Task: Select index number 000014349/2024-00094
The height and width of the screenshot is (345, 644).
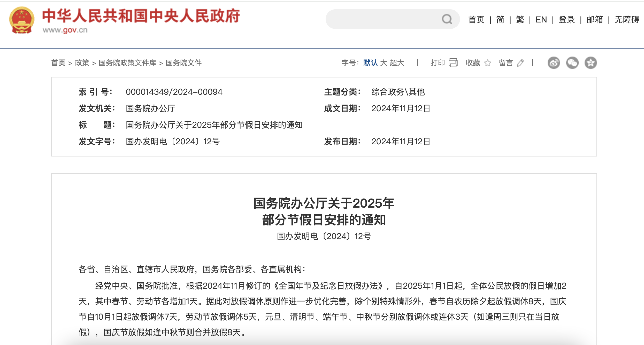Action: (x=174, y=92)
